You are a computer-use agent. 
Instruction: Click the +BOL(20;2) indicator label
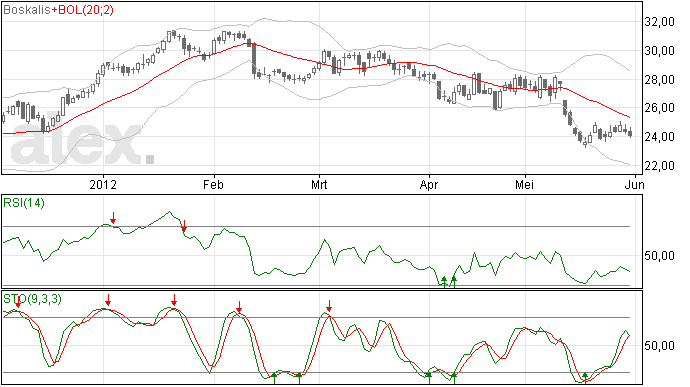coord(82,10)
